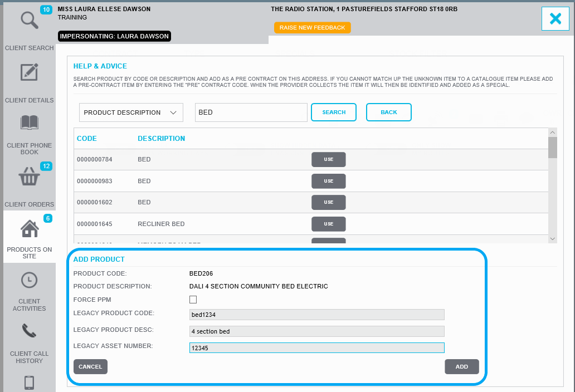Click Use for code 0000001602 BED
Viewport: 575px width, 392px height.
[x=329, y=202]
